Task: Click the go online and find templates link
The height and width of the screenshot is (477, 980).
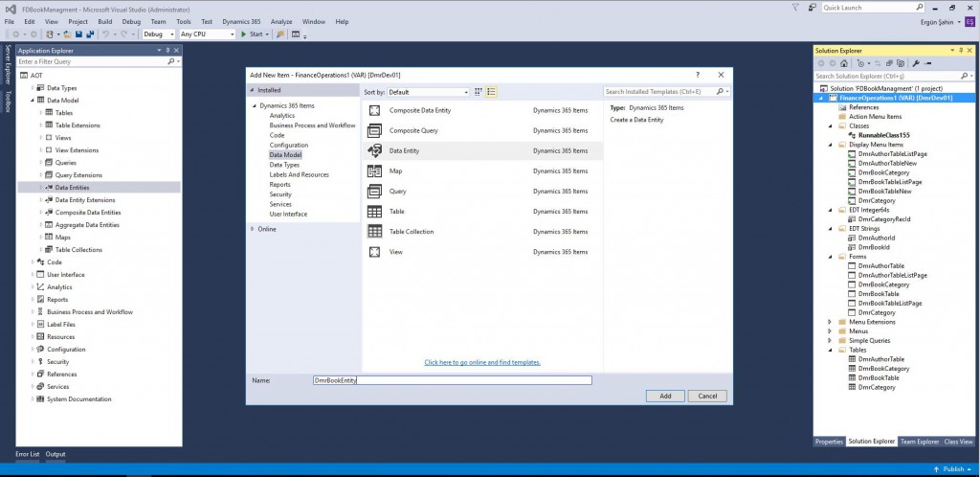Action: (x=482, y=363)
